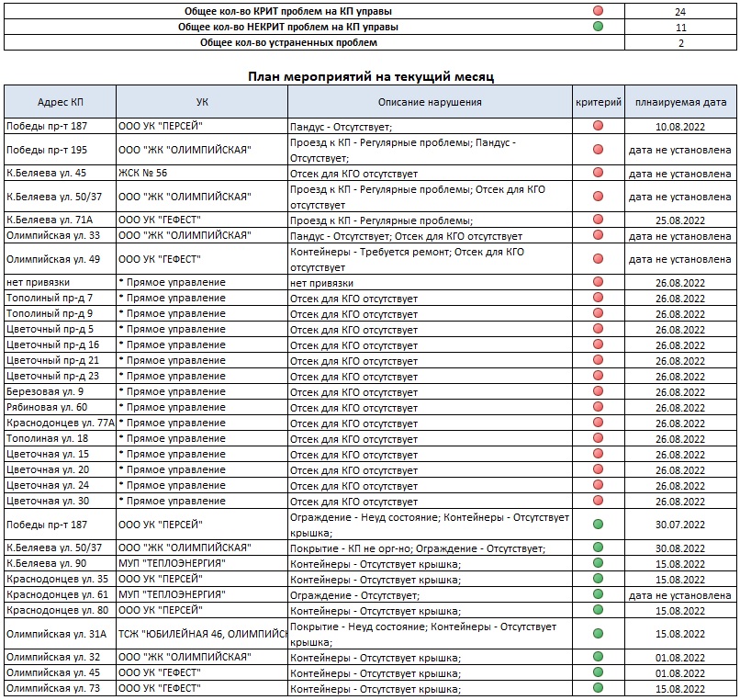Click green status circle for Олимпийская ул. 73
Viewport: 740px width, 700px height.
coord(599,689)
